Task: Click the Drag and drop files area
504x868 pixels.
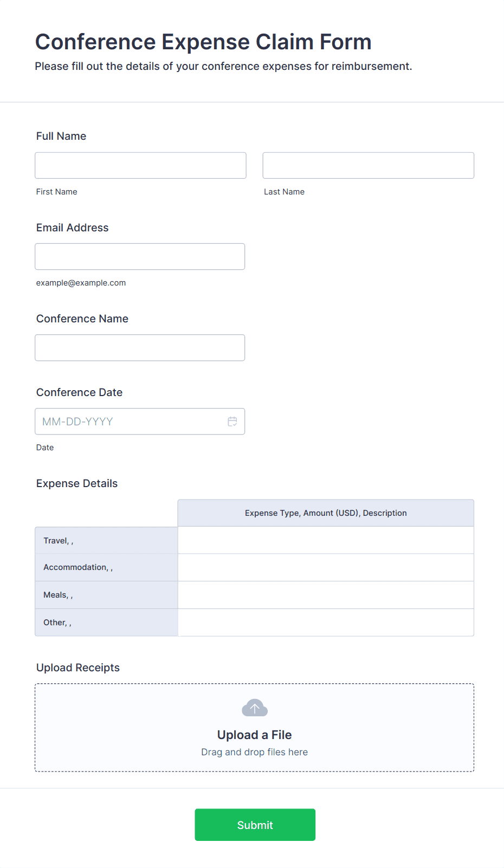Action: click(255, 727)
